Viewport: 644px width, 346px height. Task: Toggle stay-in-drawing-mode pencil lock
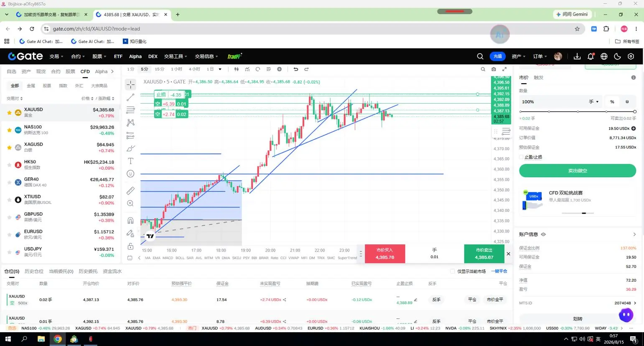pos(130,233)
